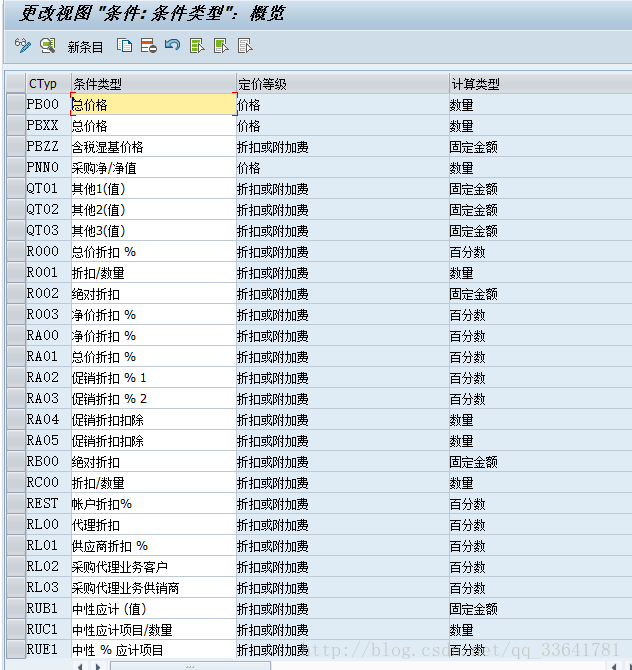Select the 其他2(值) cell

pos(154,209)
